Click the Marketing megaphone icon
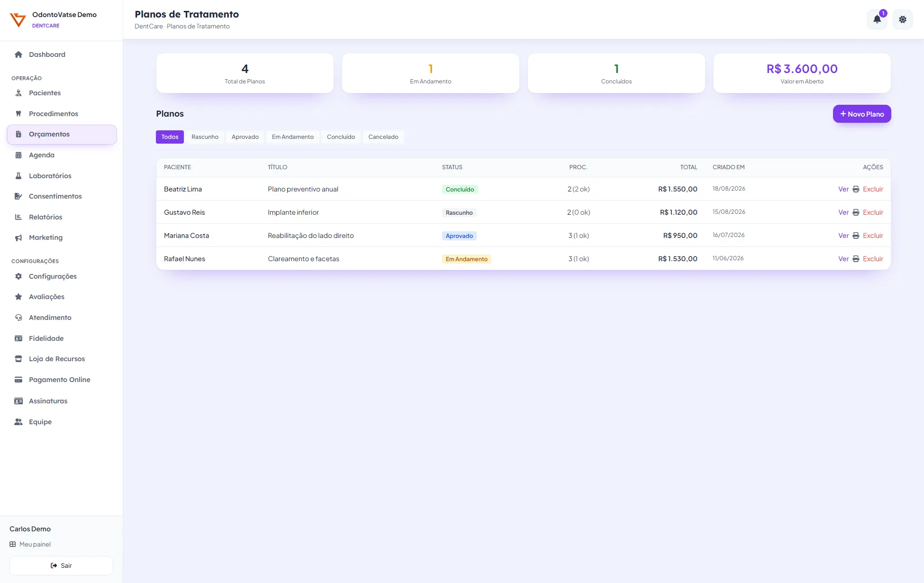Viewport: 924px width, 583px height. [x=18, y=237]
